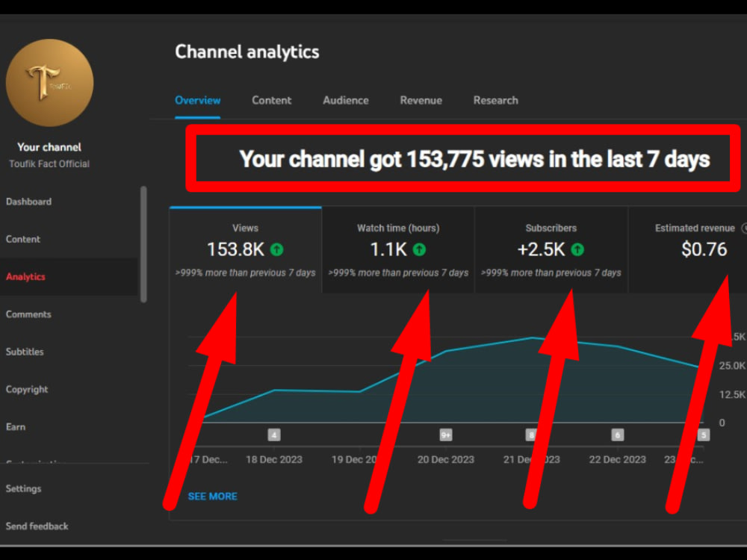The image size is (747, 560).
Task: Select the Overview tab
Action: coord(197,100)
